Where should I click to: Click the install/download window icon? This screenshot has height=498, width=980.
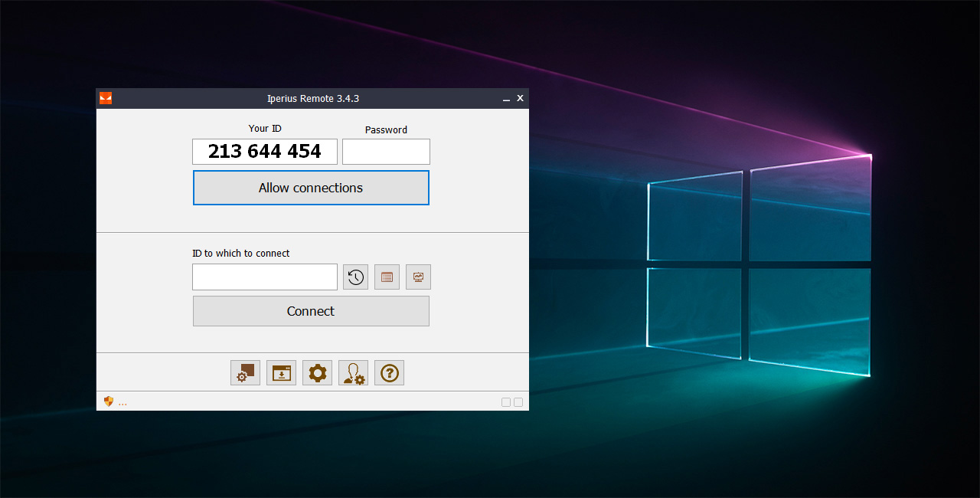point(281,373)
